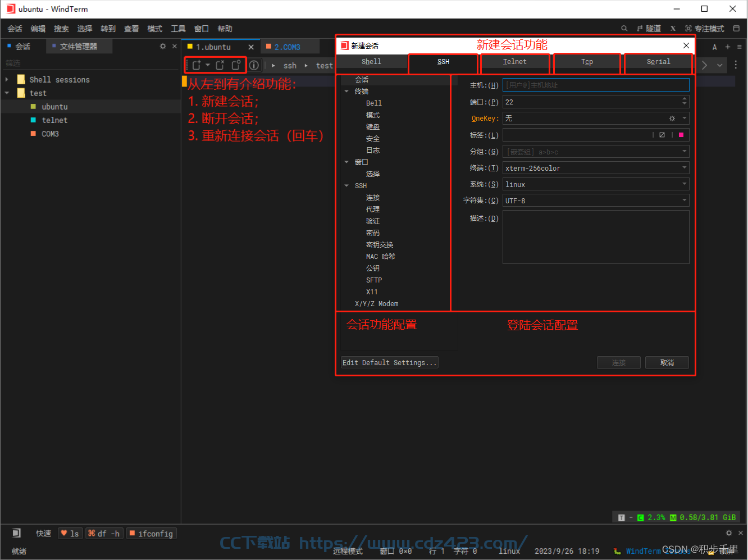The width and height of the screenshot is (748, 560).
Task: Enable 专注模式 focus mode
Action: click(x=705, y=28)
